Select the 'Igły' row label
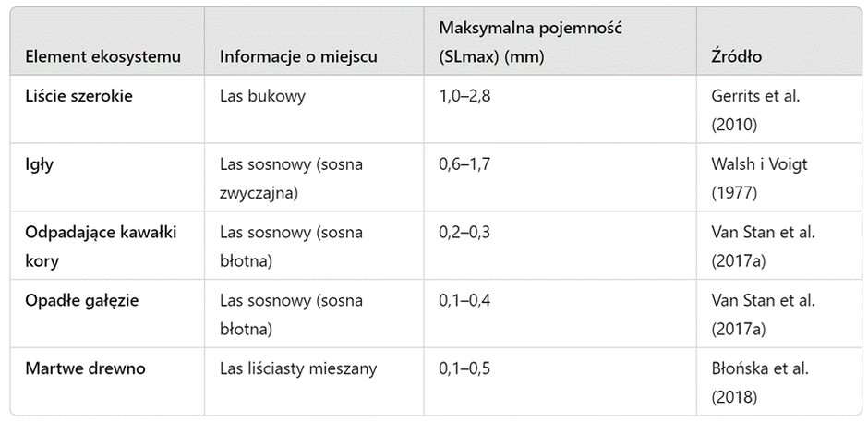The height and width of the screenshot is (422, 868). [x=40, y=164]
